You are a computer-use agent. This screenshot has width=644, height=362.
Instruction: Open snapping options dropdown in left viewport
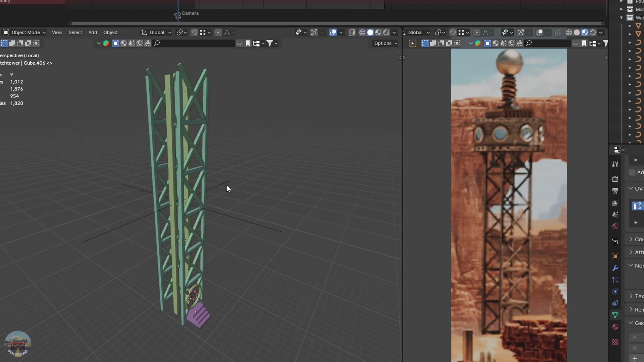pyautogui.click(x=205, y=33)
